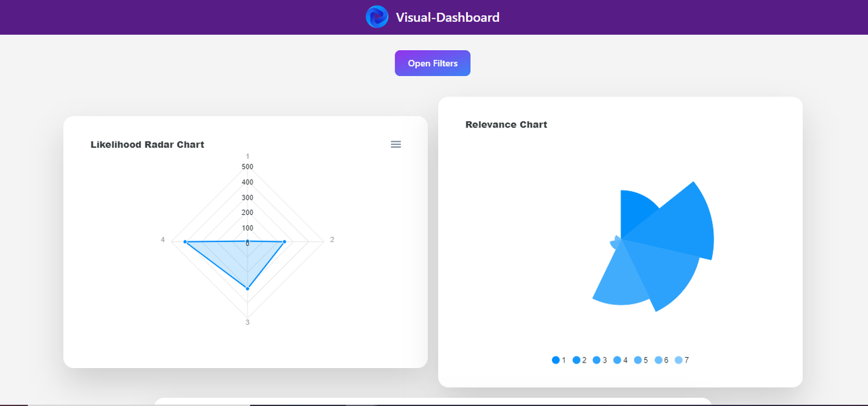Image resolution: width=868 pixels, height=406 pixels.
Task: Toggle legend series 3 in Relevance Chart
Action: click(x=599, y=360)
